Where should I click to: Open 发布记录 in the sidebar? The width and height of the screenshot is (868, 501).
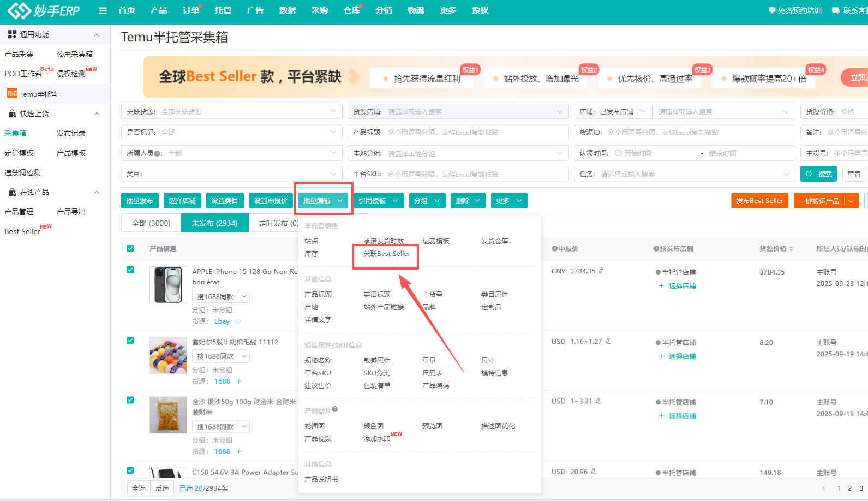(x=71, y=133)
